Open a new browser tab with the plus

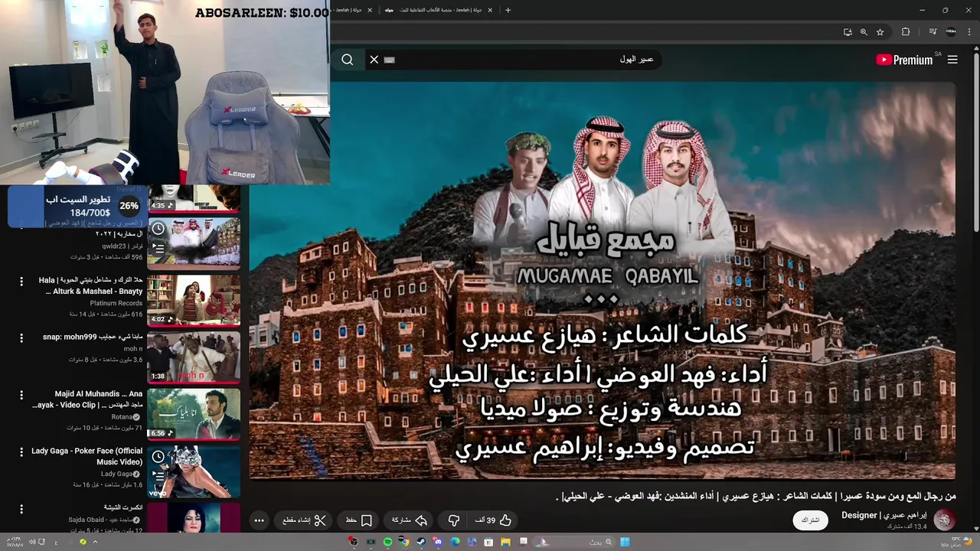(x=508, y=10)
